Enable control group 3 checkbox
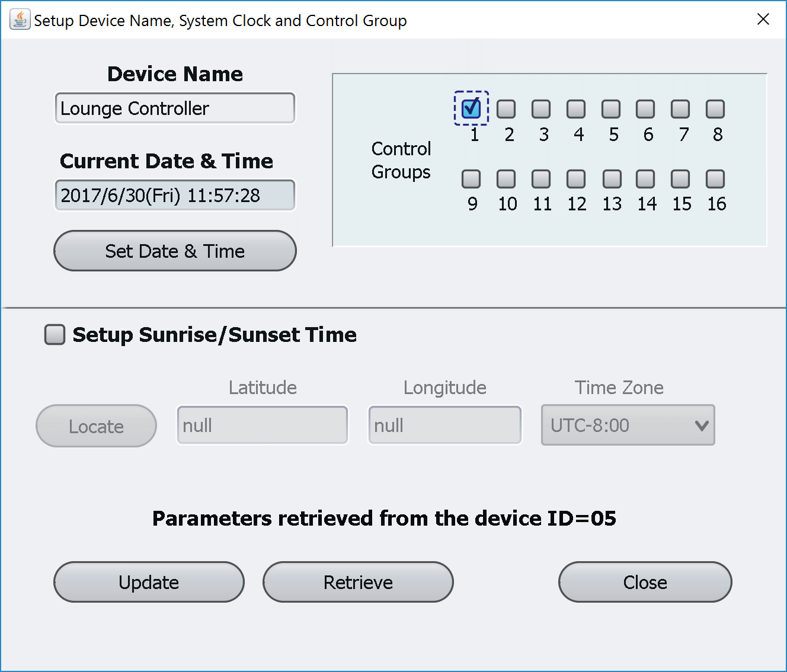This screenshot has height=672, width=787. coord(541,109)
